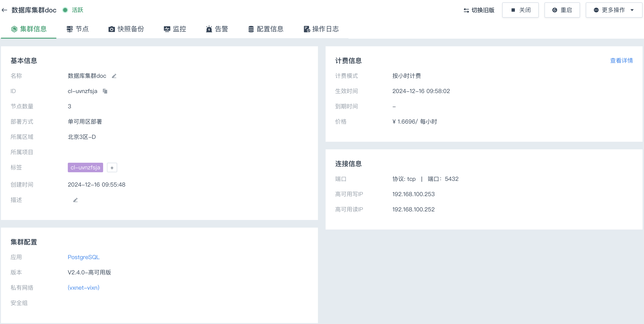Open the 快照备份 snapshot backup tab
Viewport: 644px width, 324px height.
click(126, 29)
